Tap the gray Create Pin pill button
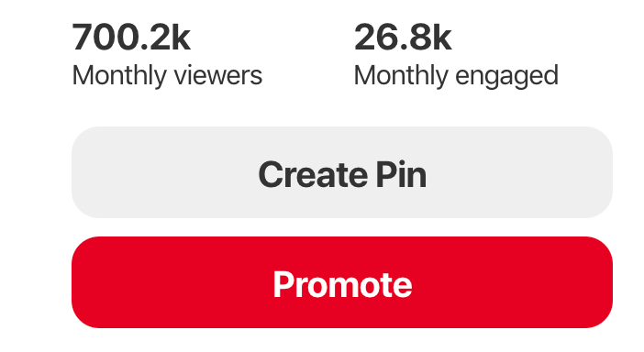644x352 pixels. [341, 172]
